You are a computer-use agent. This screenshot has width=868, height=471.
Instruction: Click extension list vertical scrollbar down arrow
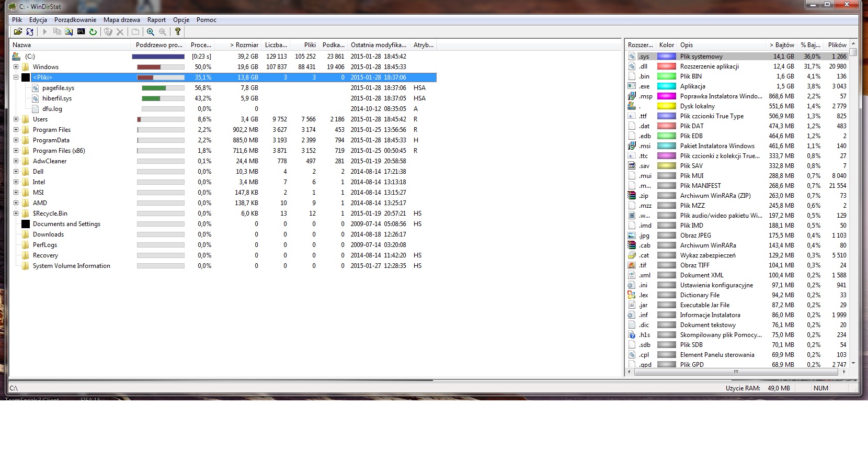pos(853,363)
